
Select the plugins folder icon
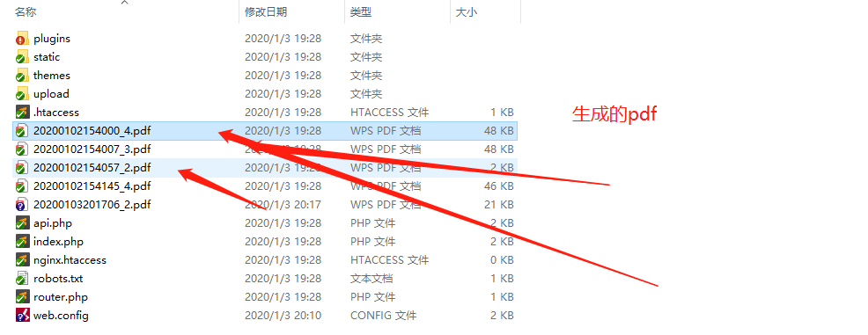(x=22, y=39)
